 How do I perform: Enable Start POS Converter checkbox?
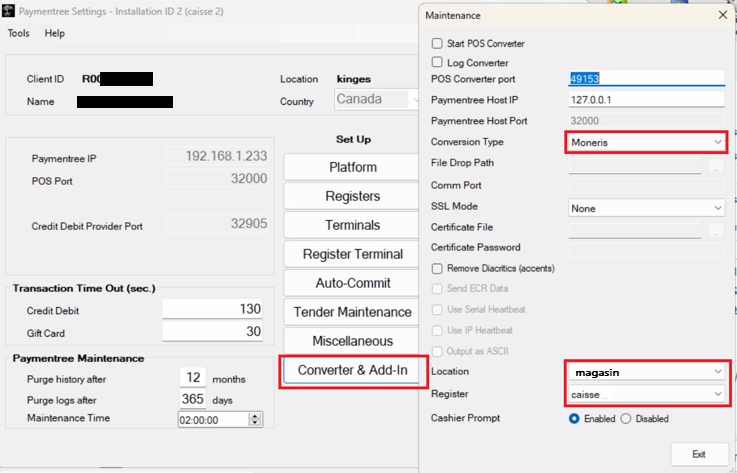click(x=437, y=43)
